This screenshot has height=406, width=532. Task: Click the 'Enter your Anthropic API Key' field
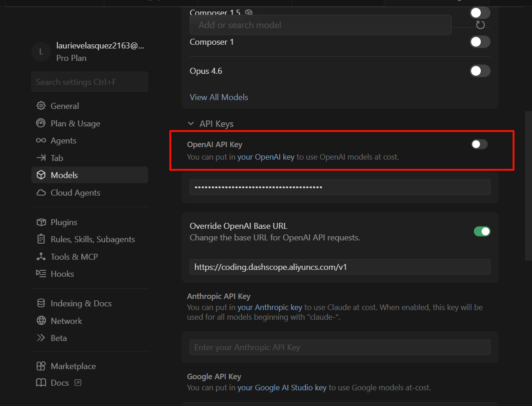point(340,347)
